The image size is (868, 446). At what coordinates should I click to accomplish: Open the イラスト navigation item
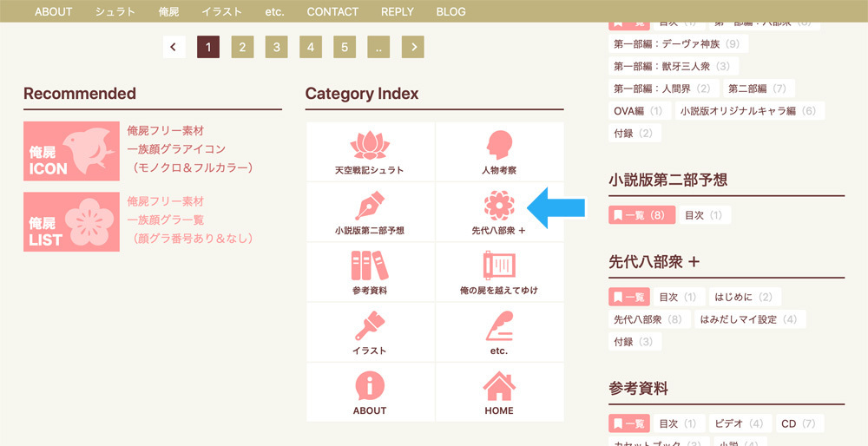[222, 11]
